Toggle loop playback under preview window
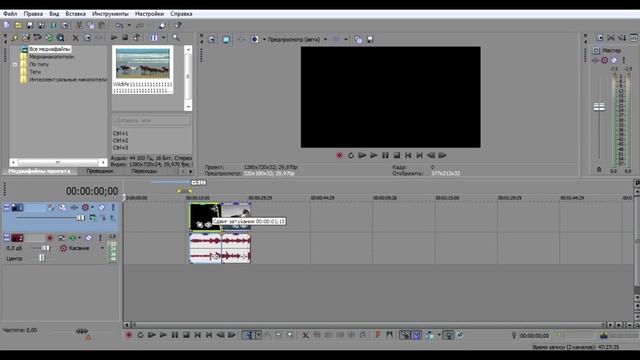The height and width of the screenshot is (360, 640). tap(351, 156)
